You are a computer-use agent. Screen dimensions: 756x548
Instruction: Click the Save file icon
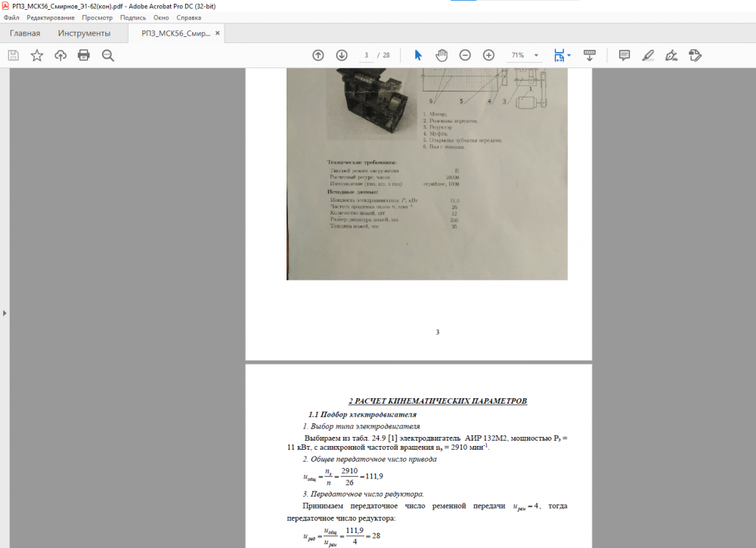pos(14,55)
